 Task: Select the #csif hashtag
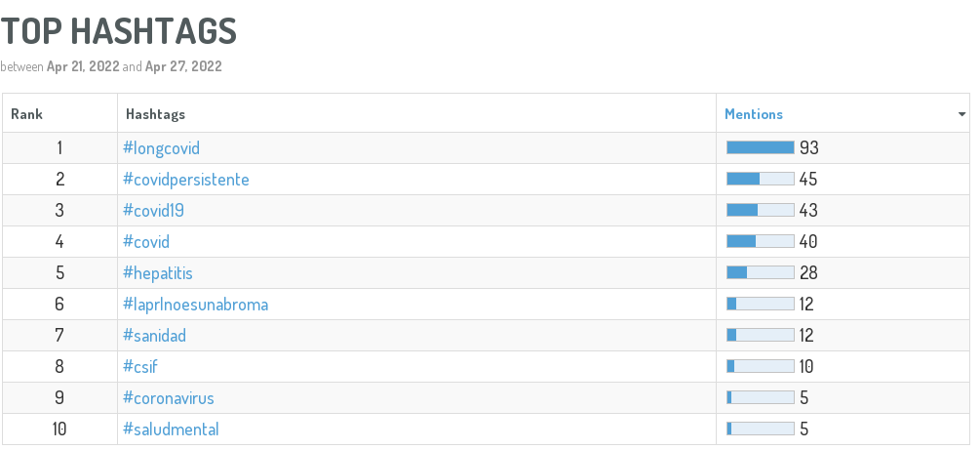(139, 367)
